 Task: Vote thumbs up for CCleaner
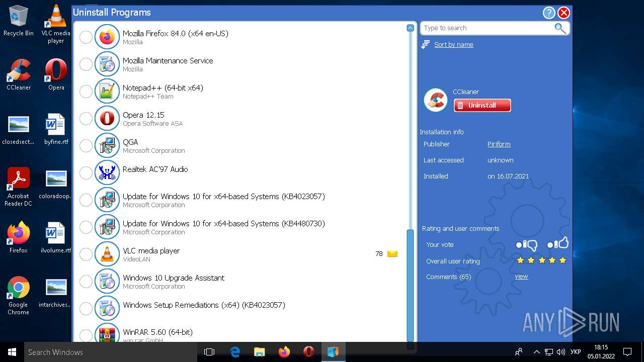tap(557, 244)
